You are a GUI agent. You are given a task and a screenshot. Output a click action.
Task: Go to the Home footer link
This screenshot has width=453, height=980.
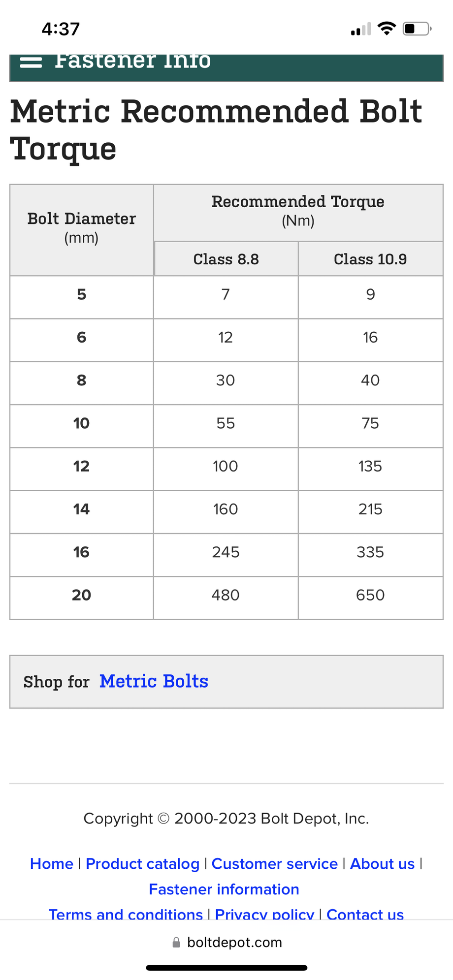pyautogui.click(x=52, y=864)
